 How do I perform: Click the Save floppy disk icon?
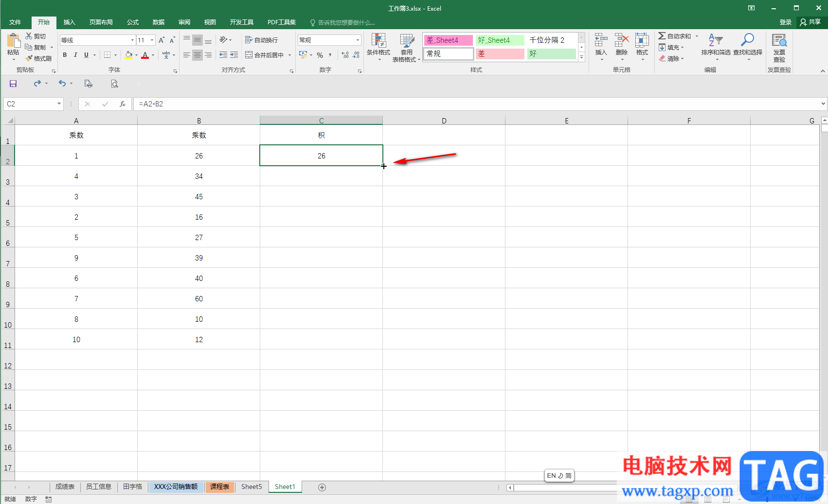coord(13,84)
